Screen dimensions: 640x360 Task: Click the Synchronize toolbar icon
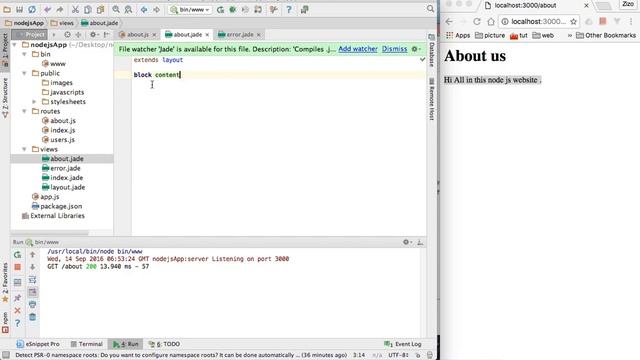click(x=32, y=9)
